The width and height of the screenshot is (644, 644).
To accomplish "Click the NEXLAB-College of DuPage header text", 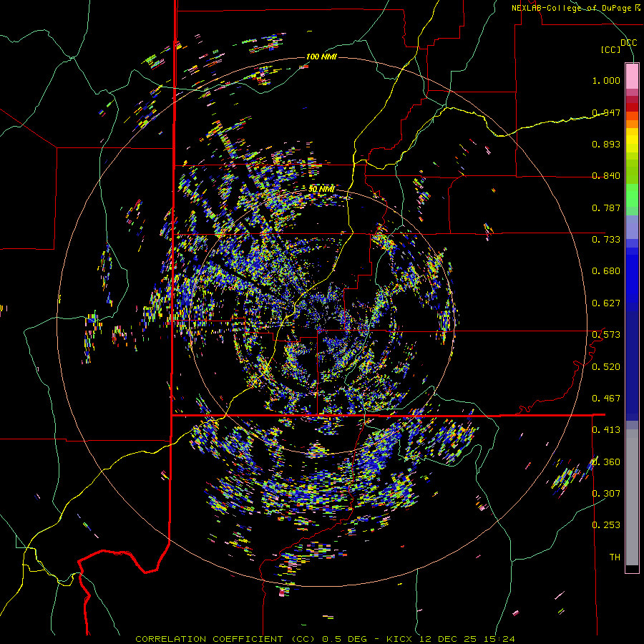I will click(x=575, y=8).
